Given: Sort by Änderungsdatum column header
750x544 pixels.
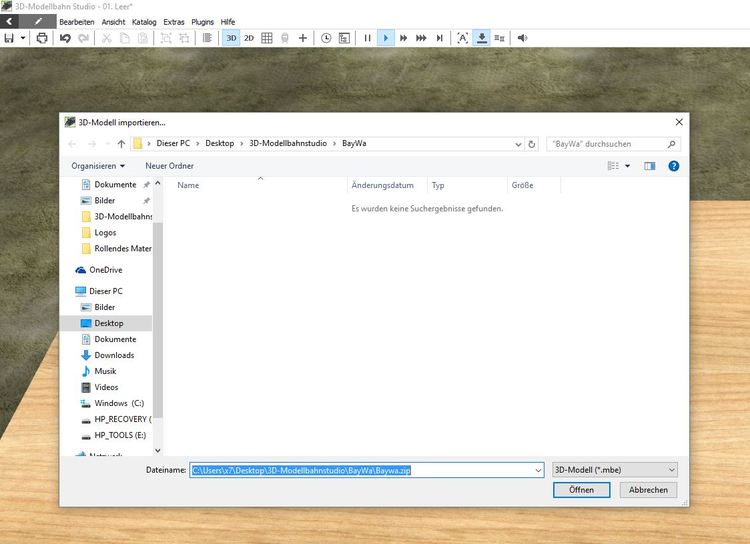Looking at the screenshot, I should coord(382,185).
